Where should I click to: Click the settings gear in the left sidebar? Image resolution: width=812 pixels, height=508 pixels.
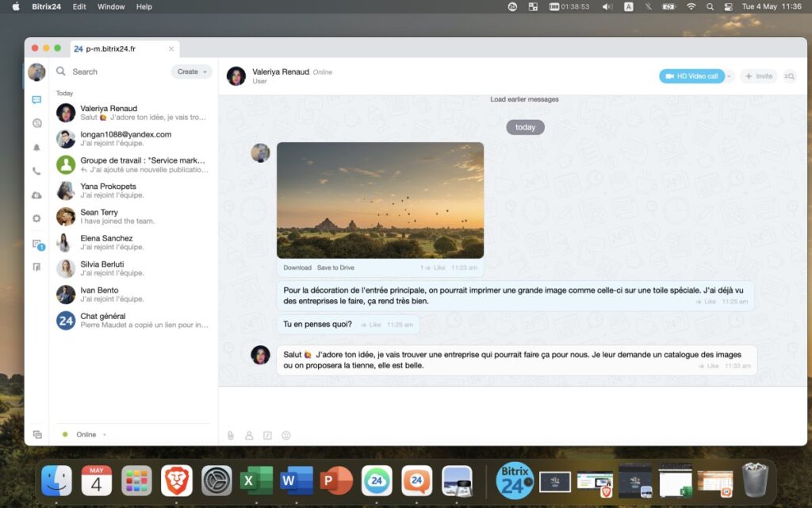[x=36, y=218]
